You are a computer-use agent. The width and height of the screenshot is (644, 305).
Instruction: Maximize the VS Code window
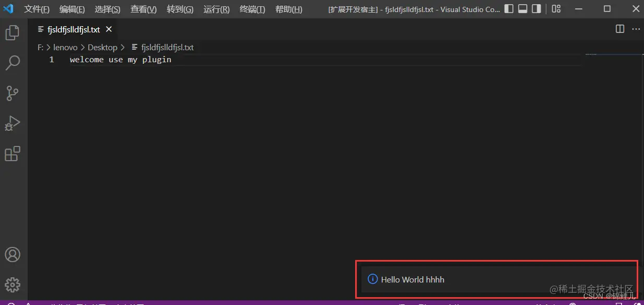tap(607, 9)
